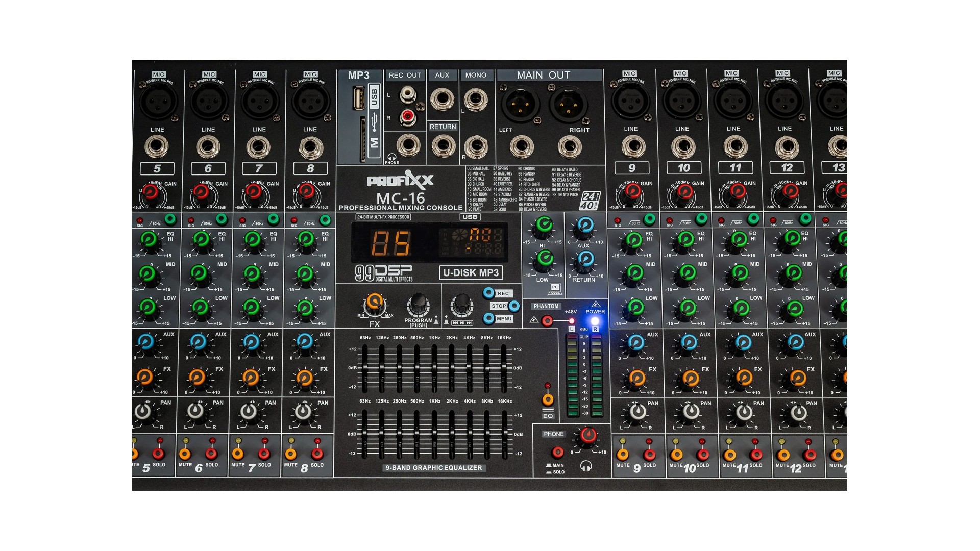Image resolution: width=980 pixels, height=551 pixels.
Task: Click the red PHONE level knob
Action: coord(587,435)
